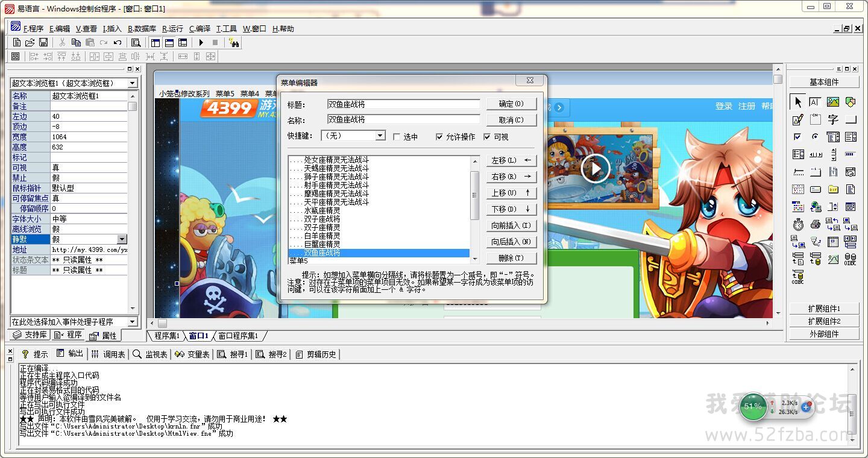
Task: Uncheck the 允许操作 checkbox
Action: click(439, 137)
